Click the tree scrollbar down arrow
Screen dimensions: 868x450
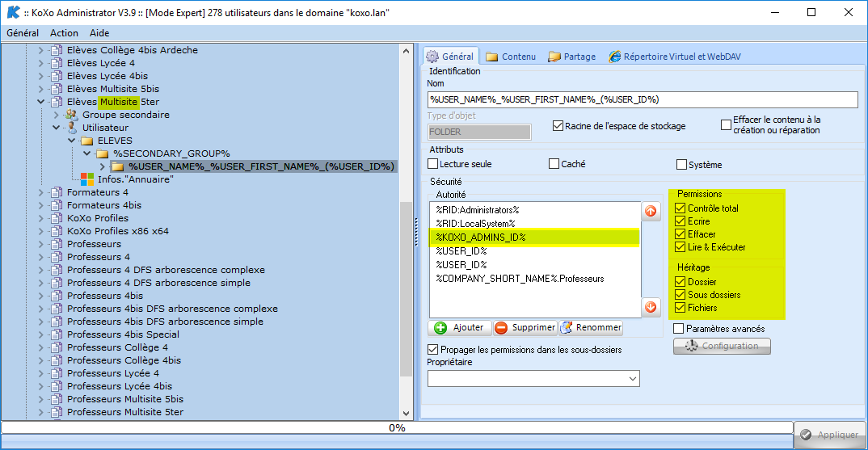tap(407, 414)
